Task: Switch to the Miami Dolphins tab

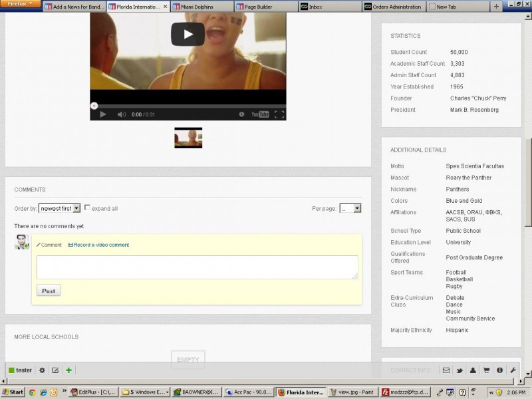Action: coord(202,7)
